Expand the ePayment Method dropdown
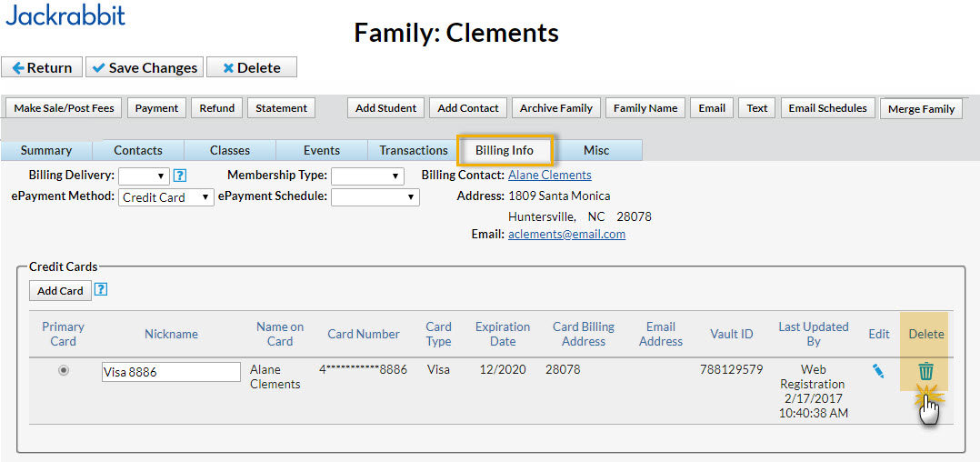 pyautogui.click(x=166, y=197)
